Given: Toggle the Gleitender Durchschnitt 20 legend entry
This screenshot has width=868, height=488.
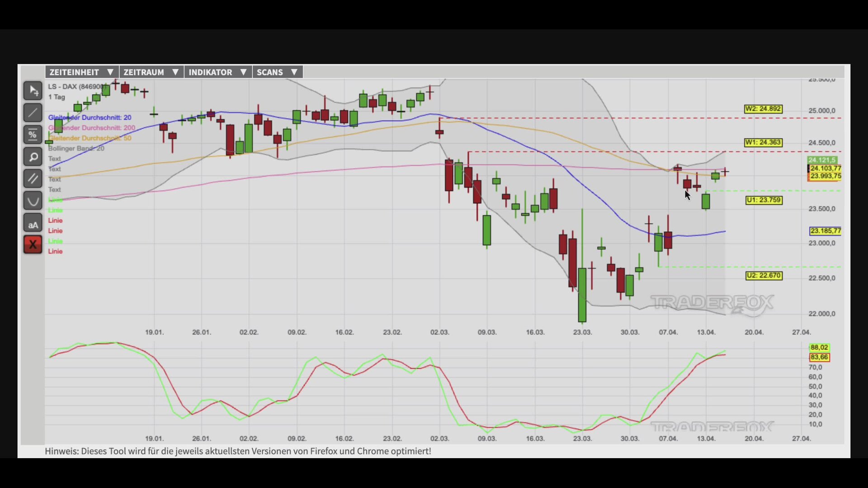Looking at the screenshot, I should click(90, 117).
